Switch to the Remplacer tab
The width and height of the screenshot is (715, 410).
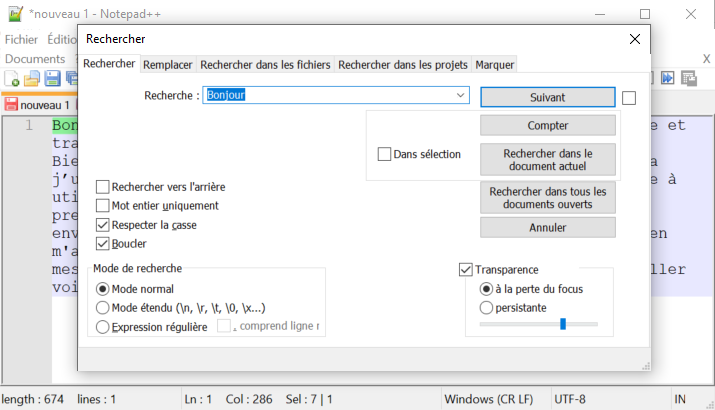[167, 65]
